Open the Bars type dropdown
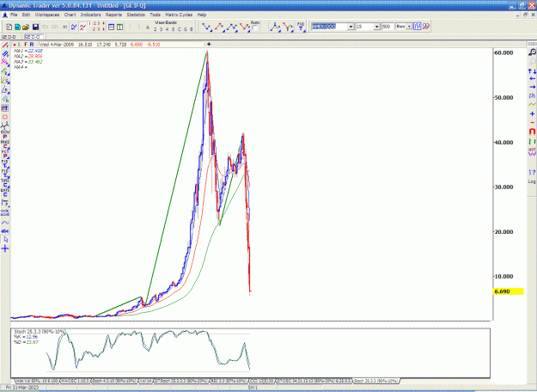Screen dimensions: 537x392 [409, 27]
